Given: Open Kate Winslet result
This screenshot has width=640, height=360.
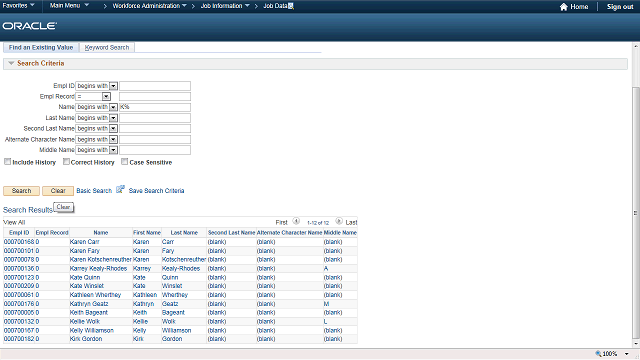Looking at the screenshot, I should point(87,286).
